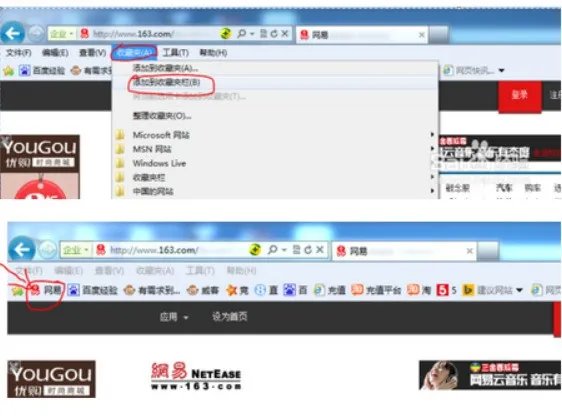Click Refresh icon in lower address bar
The width and height of the screenshot is (562, 419).
pyautogui.click(x=308, y=250)
